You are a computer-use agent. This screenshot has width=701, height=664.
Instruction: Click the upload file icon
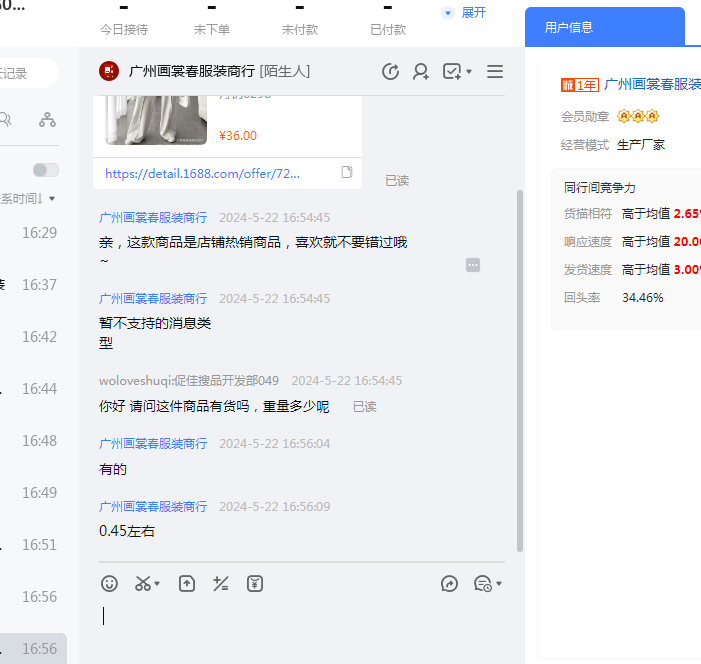point(187,583)
